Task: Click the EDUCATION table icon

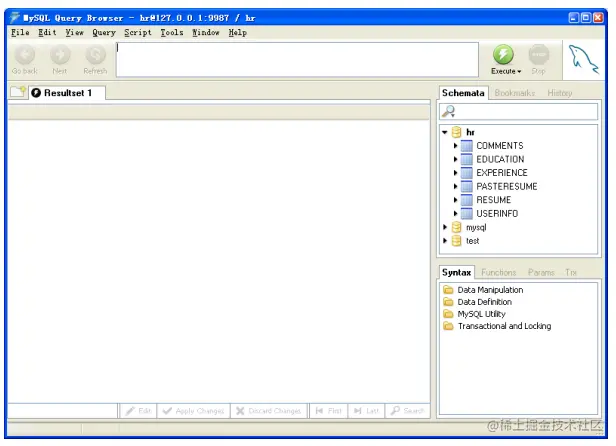Action: 466,159
